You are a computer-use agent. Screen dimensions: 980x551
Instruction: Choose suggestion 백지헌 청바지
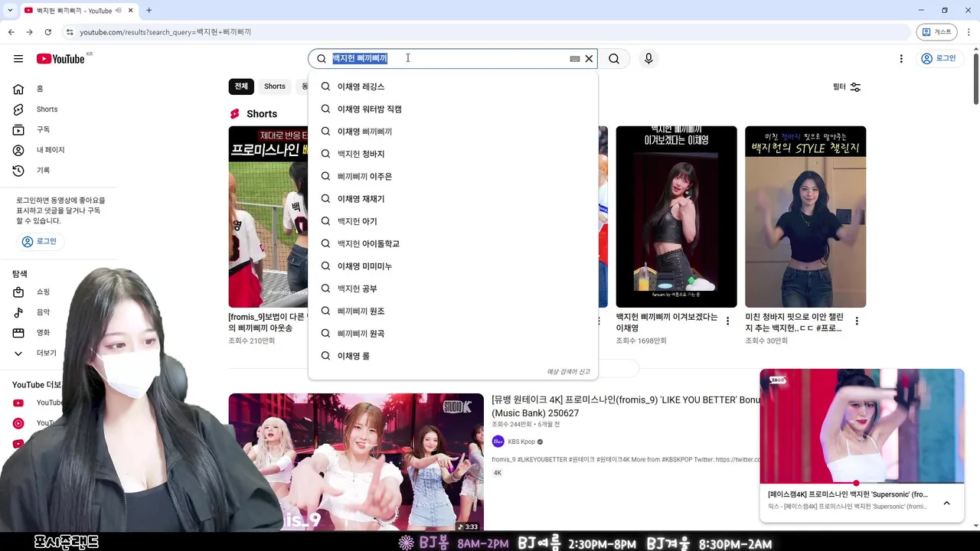[x=453, y=154]
